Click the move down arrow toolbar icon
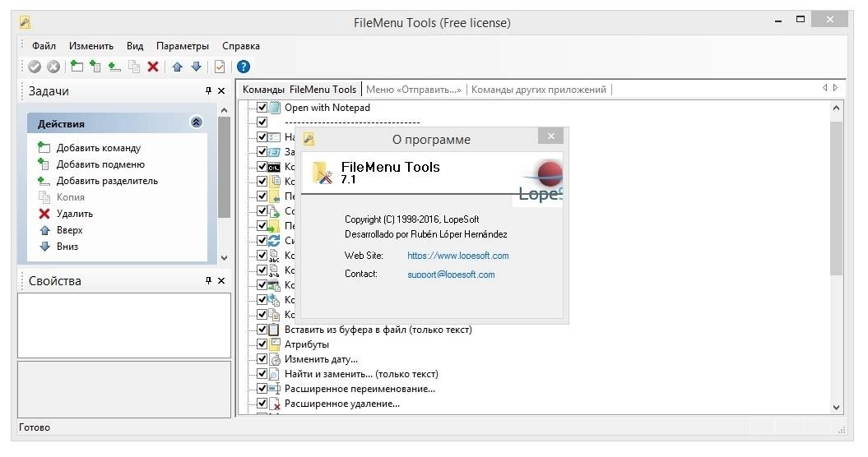 tap(196, 67)
